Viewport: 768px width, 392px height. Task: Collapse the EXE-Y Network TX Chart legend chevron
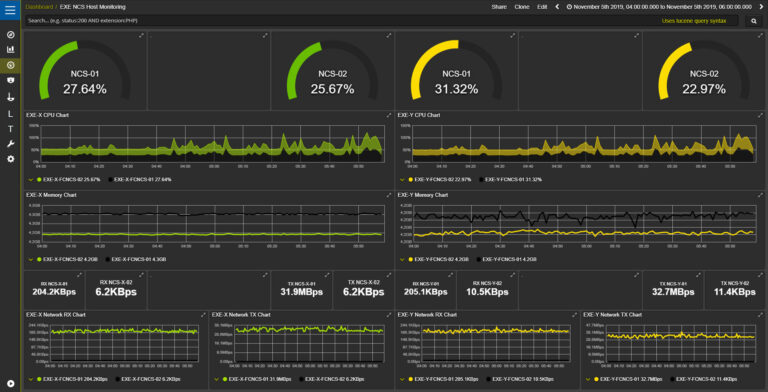[x=587, y=379]
